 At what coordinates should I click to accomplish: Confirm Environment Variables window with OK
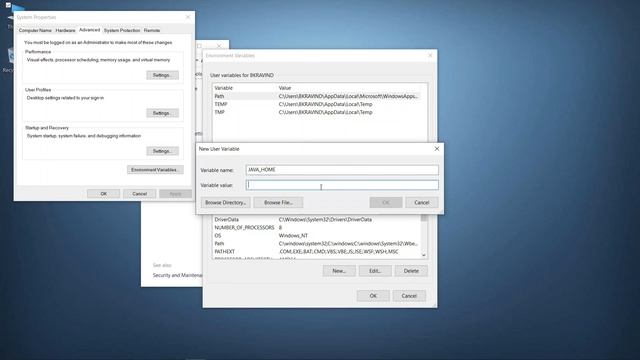pos(373,296)
